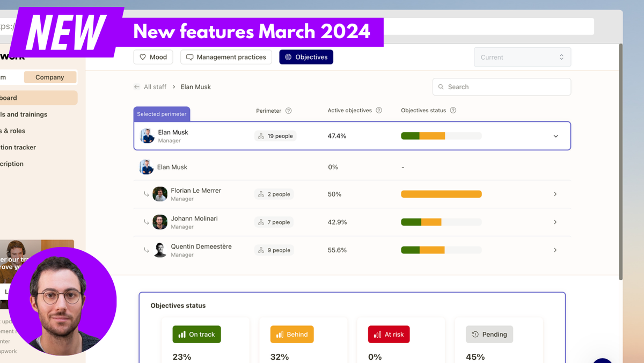The height and width of the screenshot is (363, 644).
Task: Click the people icon on the 19 people badge
Action: (261, 136)
